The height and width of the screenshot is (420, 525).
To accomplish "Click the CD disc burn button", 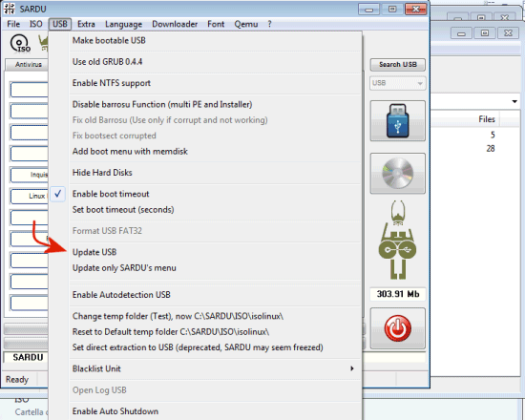I will (397, 174).
